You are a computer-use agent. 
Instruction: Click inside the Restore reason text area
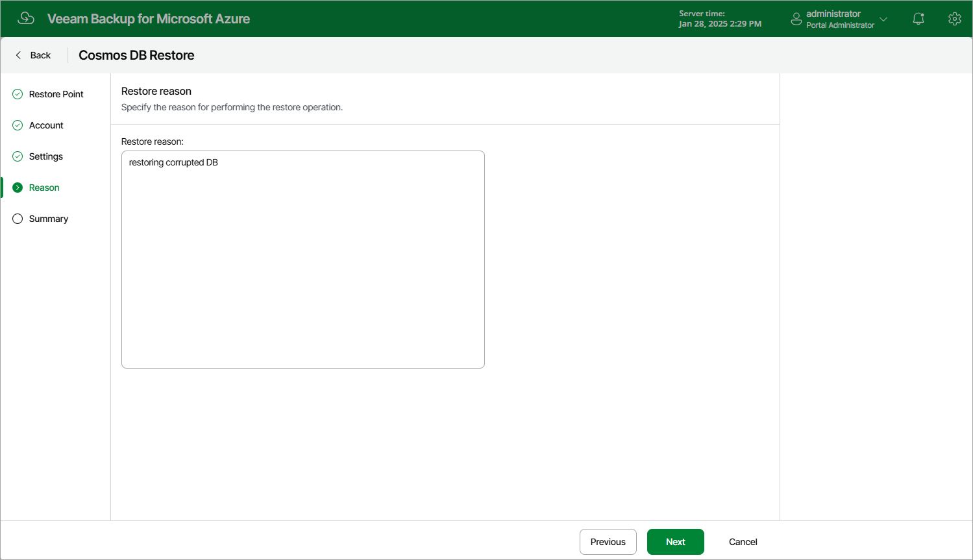pyautogui.click(x=303, y=260)
